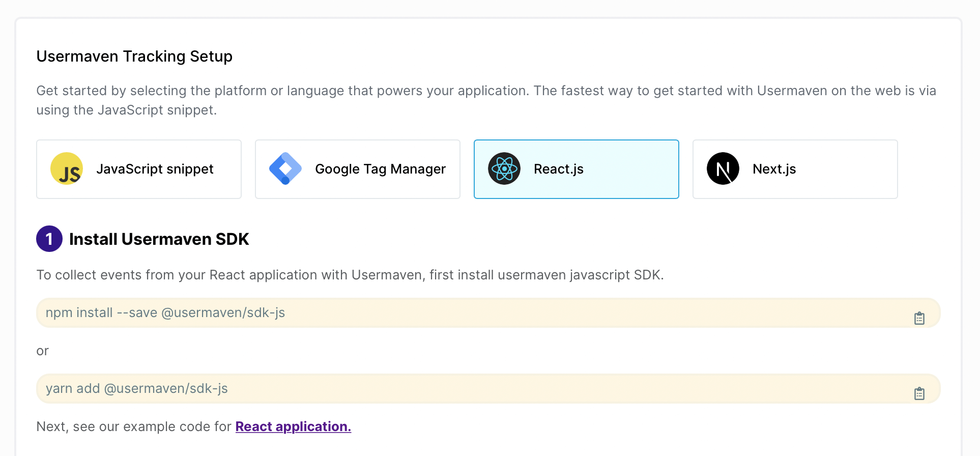The width and height of the screenshot is (980, 456).
Task: Choose the Google Tag Manager option
Action: 358,169
